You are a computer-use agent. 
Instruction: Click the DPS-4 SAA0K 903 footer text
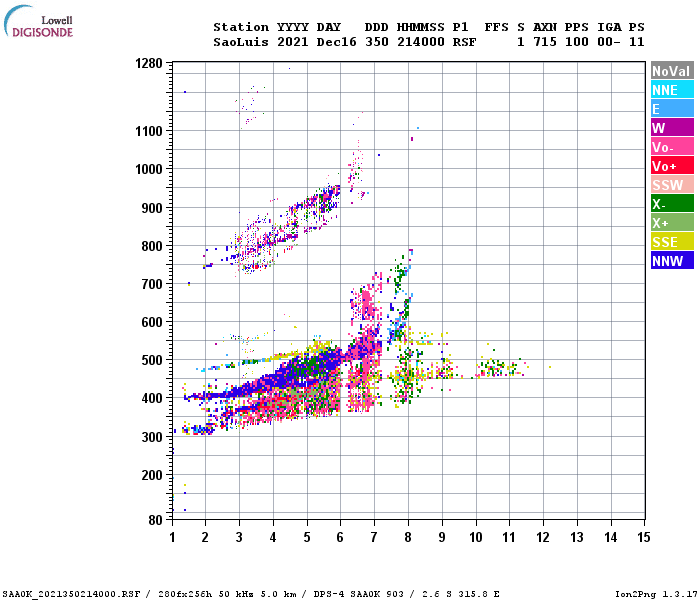coord(358,594)
